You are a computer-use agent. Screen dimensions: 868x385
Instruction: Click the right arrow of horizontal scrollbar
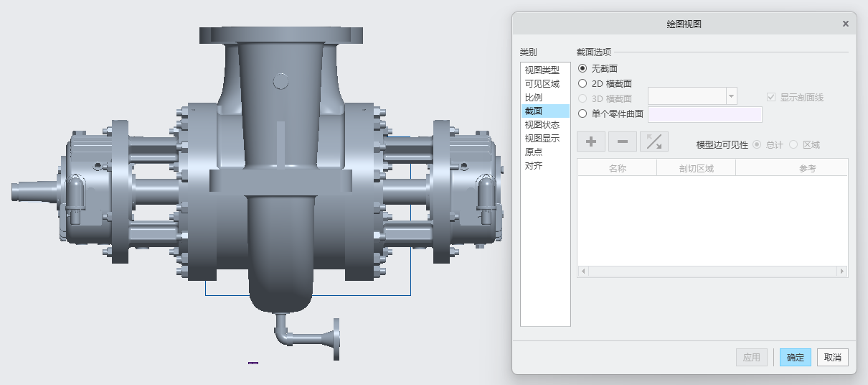(842, 272)
